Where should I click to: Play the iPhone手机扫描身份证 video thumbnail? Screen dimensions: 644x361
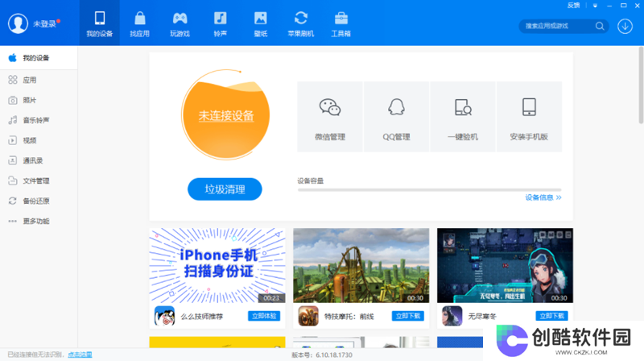(217, 266)
